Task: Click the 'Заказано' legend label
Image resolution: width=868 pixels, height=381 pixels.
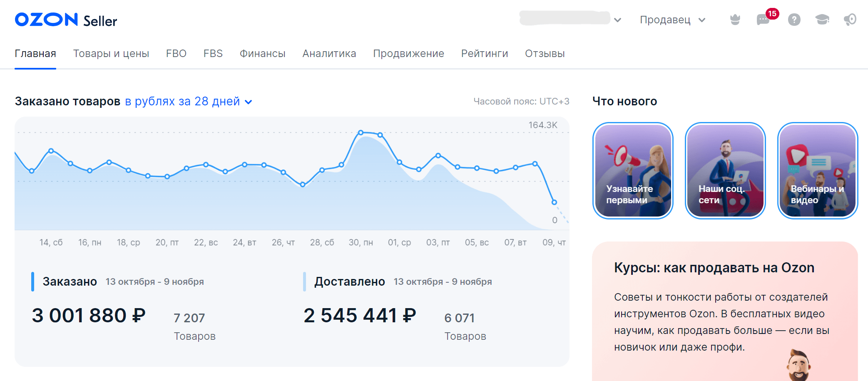Action: (x=70, y=281)
